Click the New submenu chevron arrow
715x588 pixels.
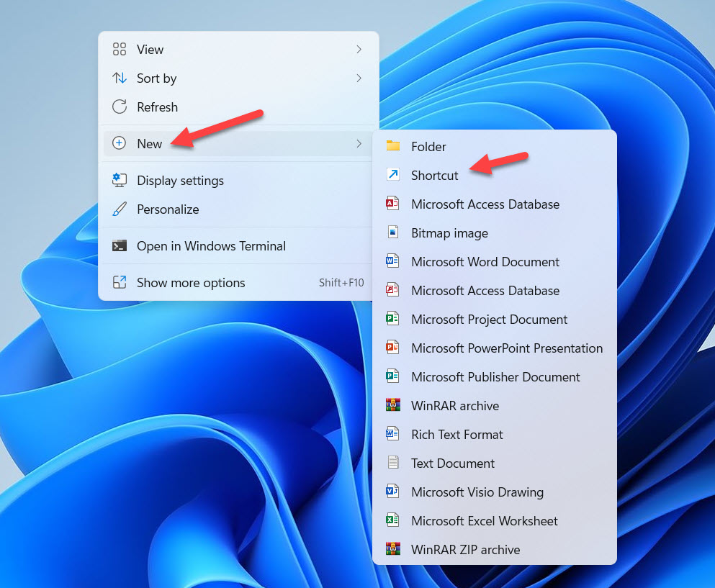click(359, 144)
